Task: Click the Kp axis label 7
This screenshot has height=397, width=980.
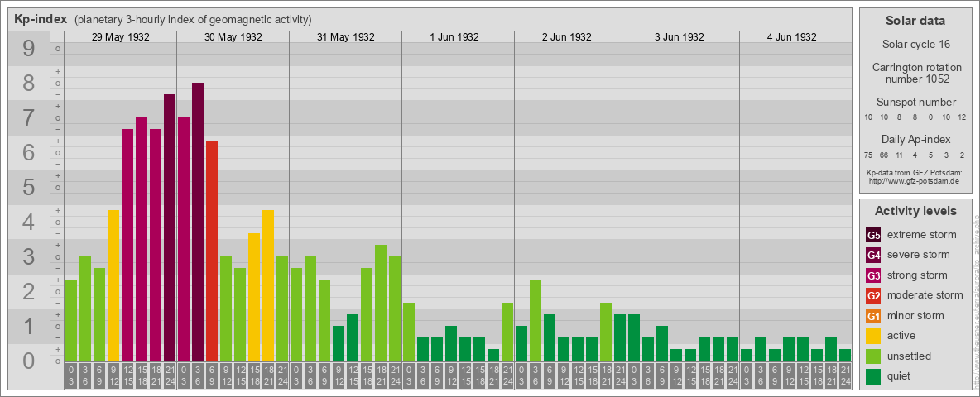Action: [x=29, y=118]
